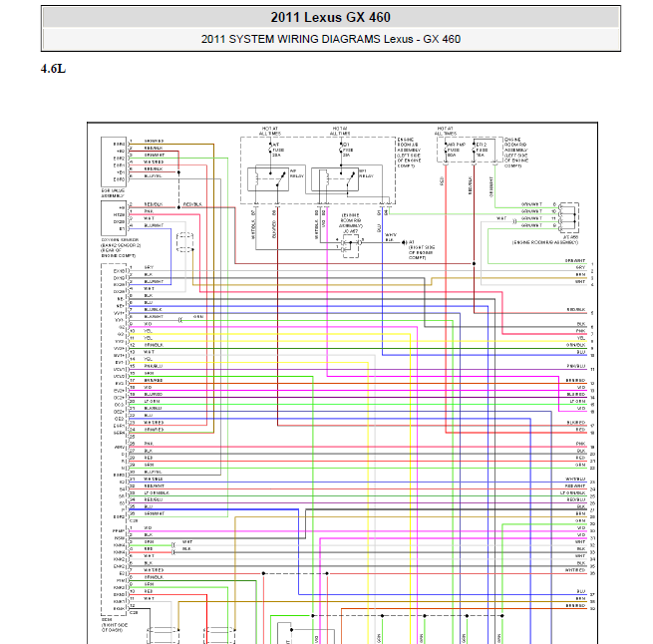Click the WHT/BLK label near the A1 ground

tap(390, 237)
